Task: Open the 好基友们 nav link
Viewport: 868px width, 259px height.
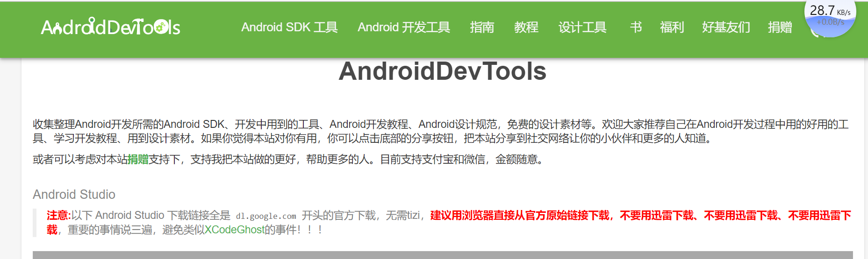Action: click(726, 27)
